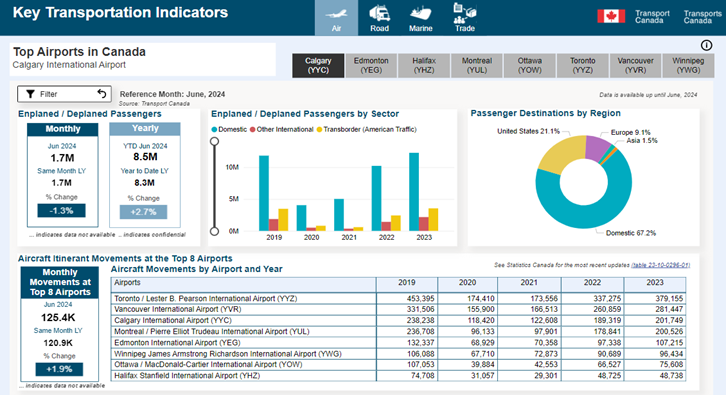Open the Statistics Canada table 23-10-0296-01 link
Viewport: 726px width, 395px height.
click(661, 265)
